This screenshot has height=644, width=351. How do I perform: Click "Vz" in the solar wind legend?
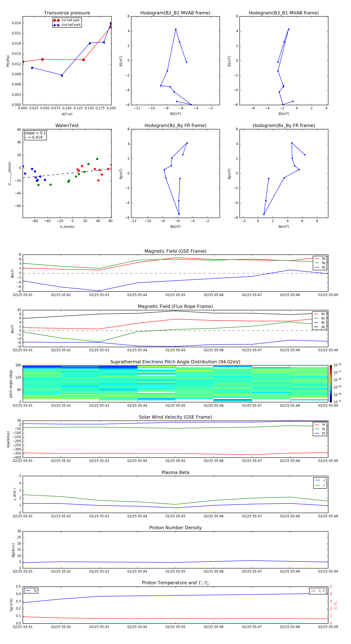tap(320, 433)
